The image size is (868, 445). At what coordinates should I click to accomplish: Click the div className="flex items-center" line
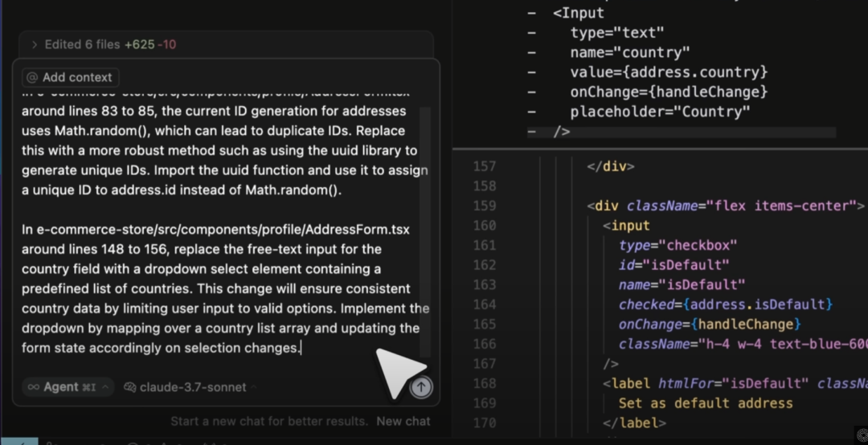[x=726, y=206]
